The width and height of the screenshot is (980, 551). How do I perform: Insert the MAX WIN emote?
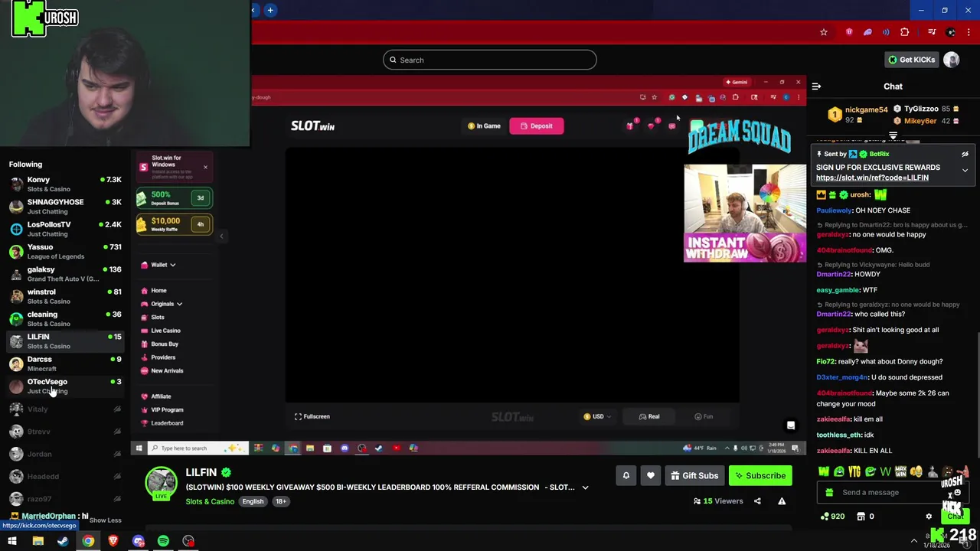pyautogui.click(x=900, y=472)
